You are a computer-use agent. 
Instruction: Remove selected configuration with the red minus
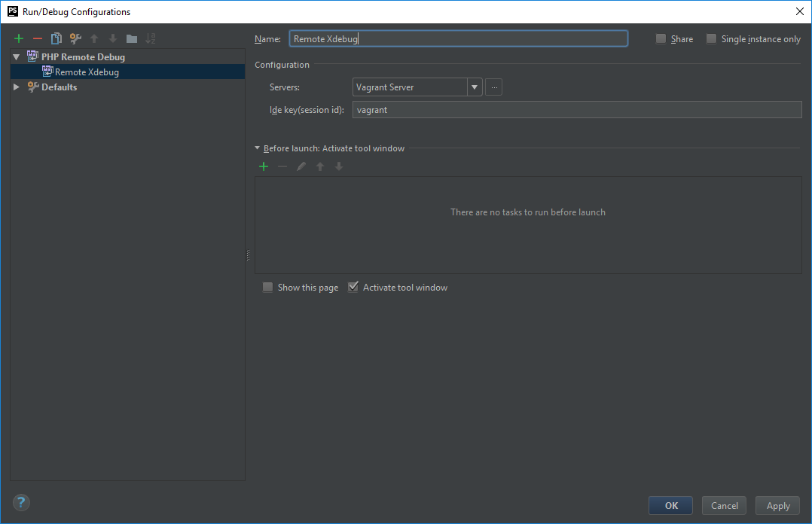point(38,38)
